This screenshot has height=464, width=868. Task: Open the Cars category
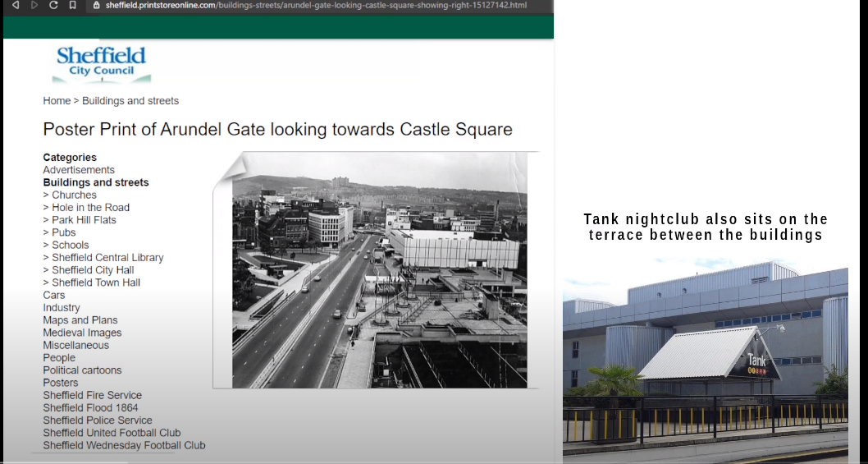coord(54,295)
